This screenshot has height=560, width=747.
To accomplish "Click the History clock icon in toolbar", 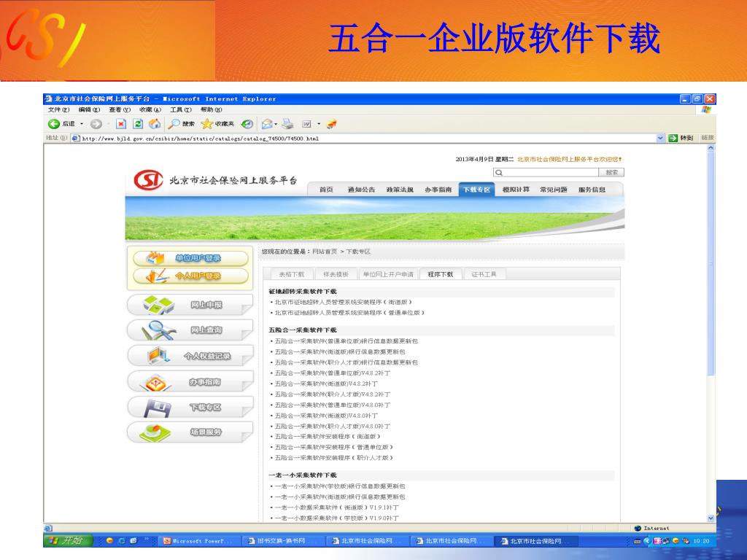I will pos(247,124).
